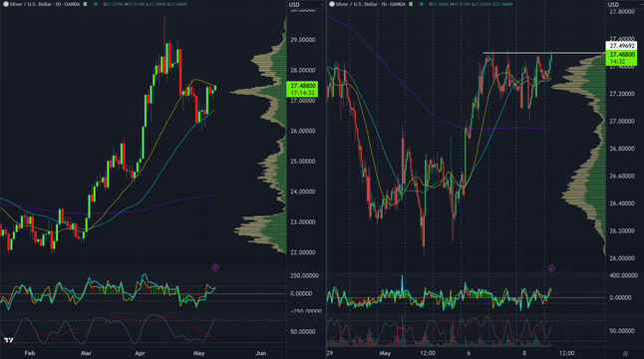Open the USD currency dropdown on the 1h chart
This screenshot has height=359, width=644.
point(624,5)
